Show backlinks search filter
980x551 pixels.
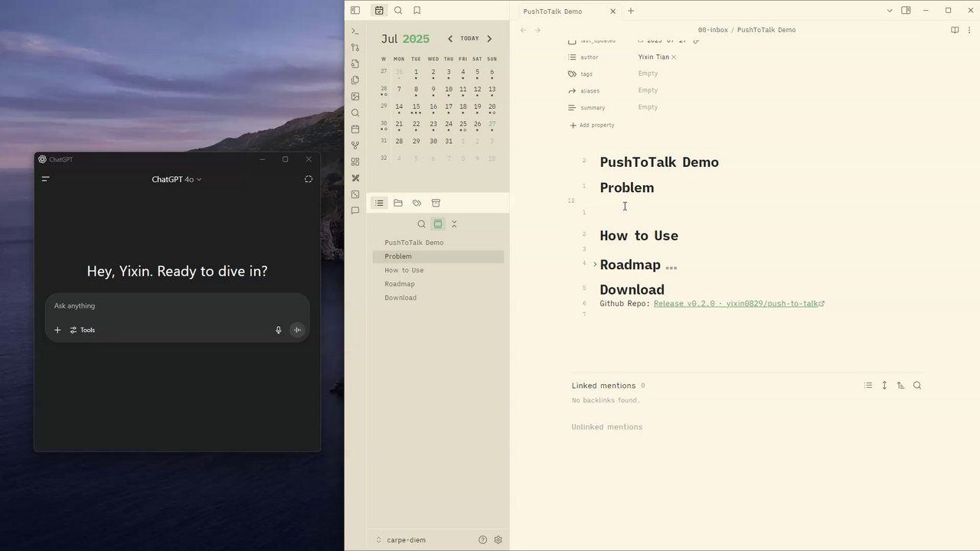[917, 386]
